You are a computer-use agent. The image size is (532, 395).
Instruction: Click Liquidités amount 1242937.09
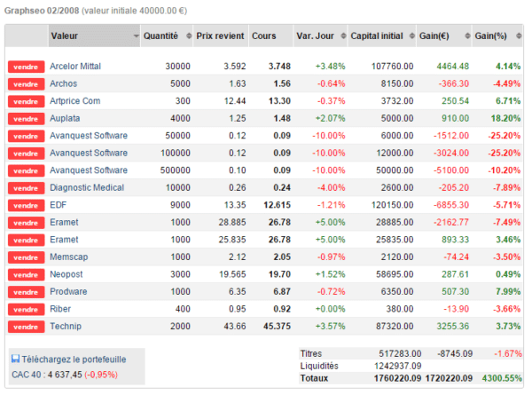397,366
